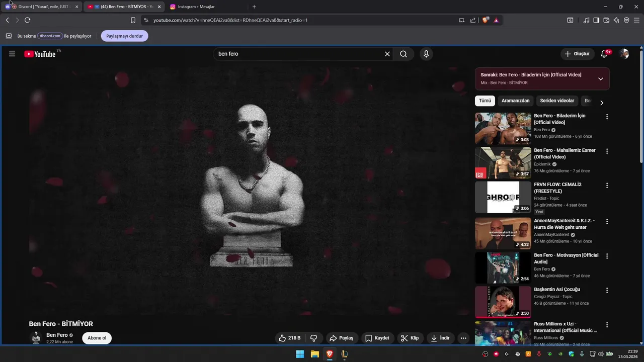Open the Windows Start menu
This screenshot has height=362, width=644.
(x=300, y=354)
